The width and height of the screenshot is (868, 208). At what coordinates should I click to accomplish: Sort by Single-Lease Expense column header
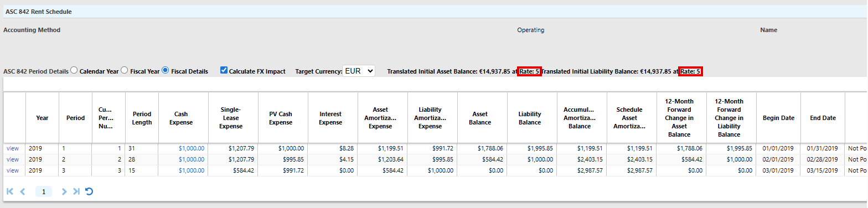point(233,118)
